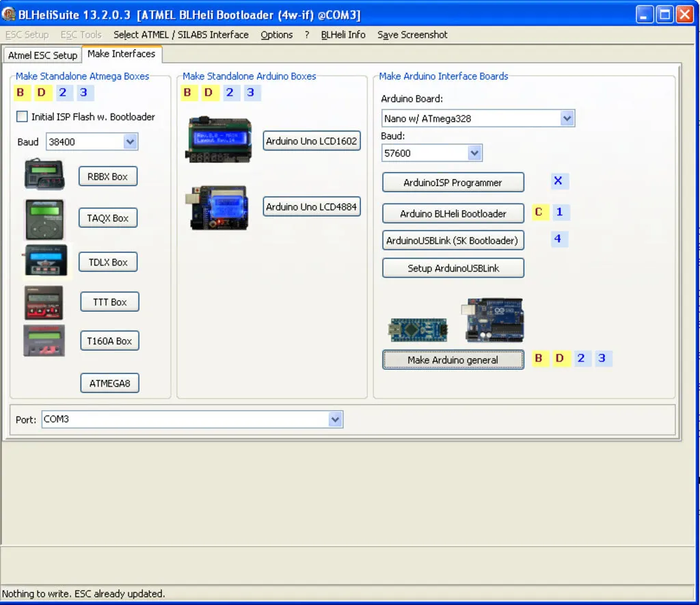
Task: Click the yellow C badge beside Arduino BLHeli Bootloader
Action: click(x=539, y=212)
